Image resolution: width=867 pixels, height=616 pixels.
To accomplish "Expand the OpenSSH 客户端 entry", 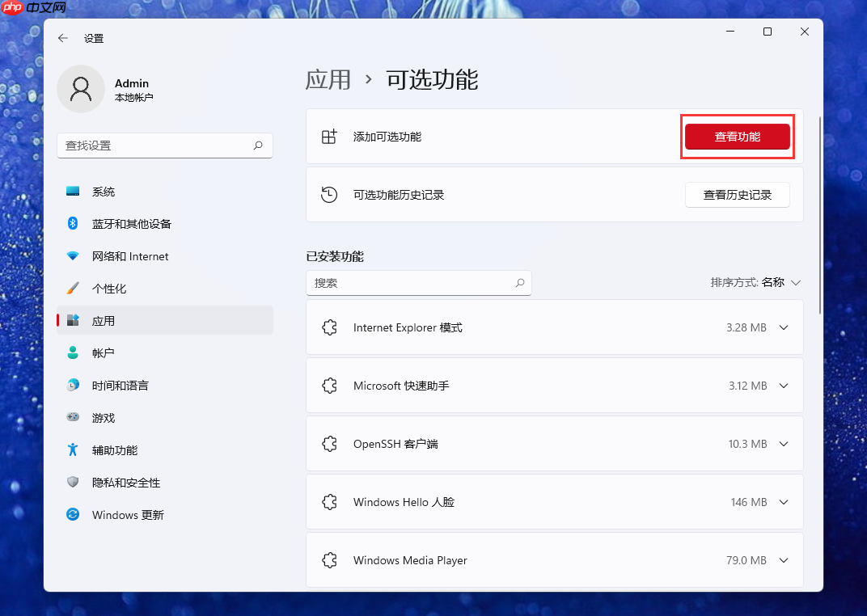I will [x=783, y=444].
